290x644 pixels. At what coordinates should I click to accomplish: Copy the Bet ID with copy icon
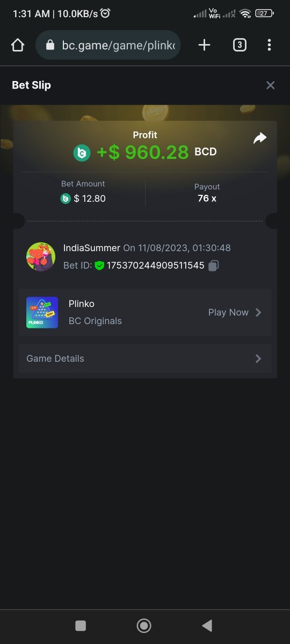point(213,265)
